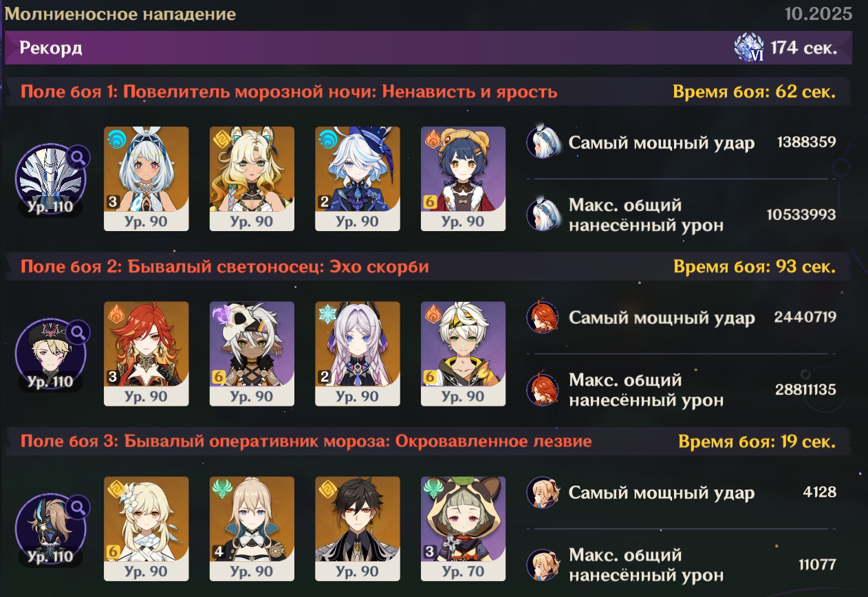Image resolution: width=868 pixels, height=597 pixels.
Task: Select the cryo character with lavender hair
Action: pyautogui.click(x=358, y=354)
